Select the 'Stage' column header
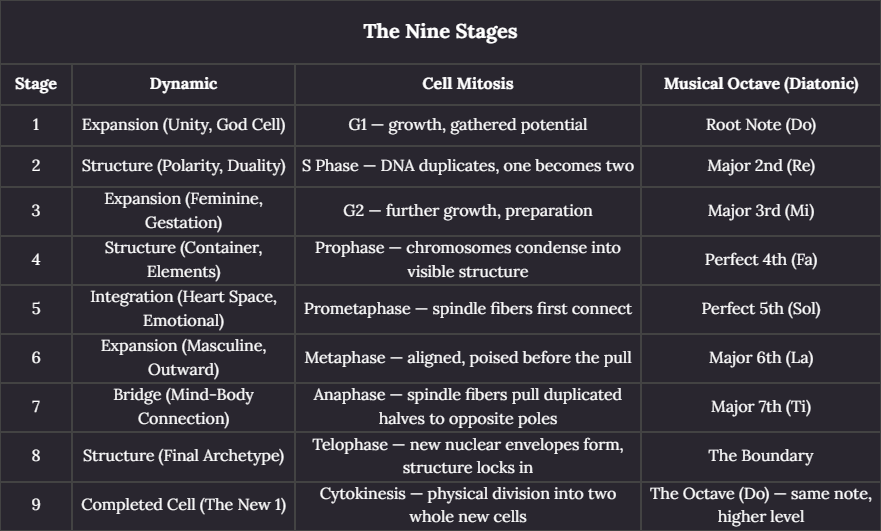The width and height of the screenshot is (881, 531). tap(36, 84)
